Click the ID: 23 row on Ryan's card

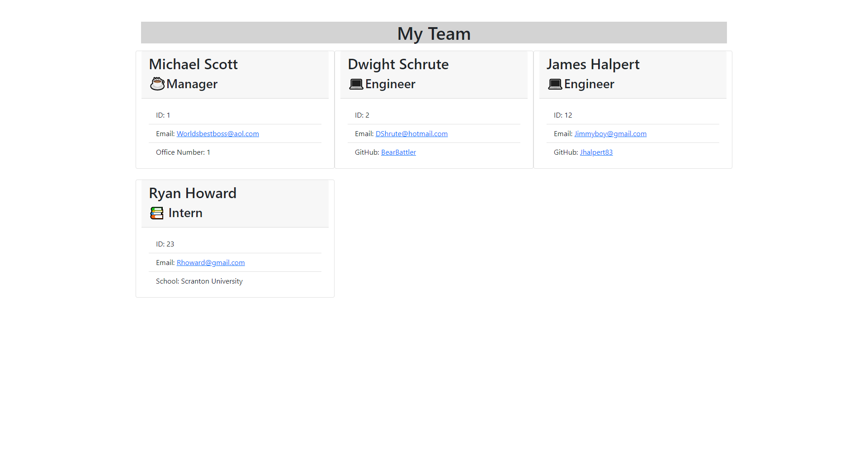[x=165, y=244]
